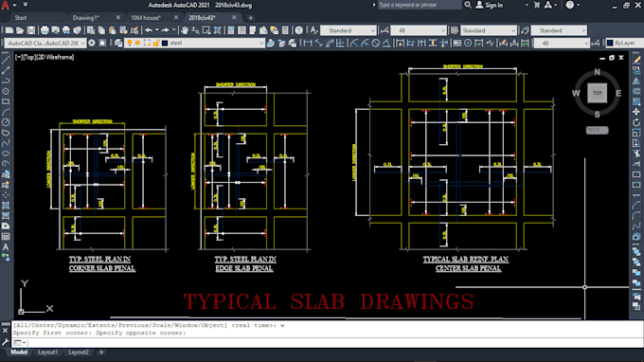Select the Multiline Text A tool
Screen dimensions: 644x362
click(6, 247)
